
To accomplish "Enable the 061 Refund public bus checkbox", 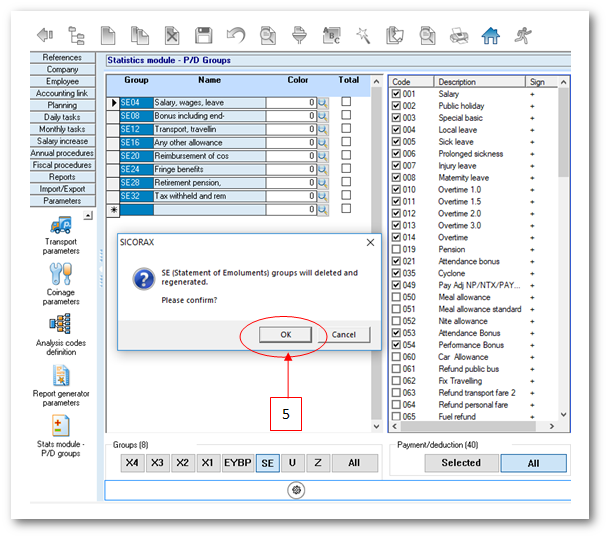I will point(396,369).
